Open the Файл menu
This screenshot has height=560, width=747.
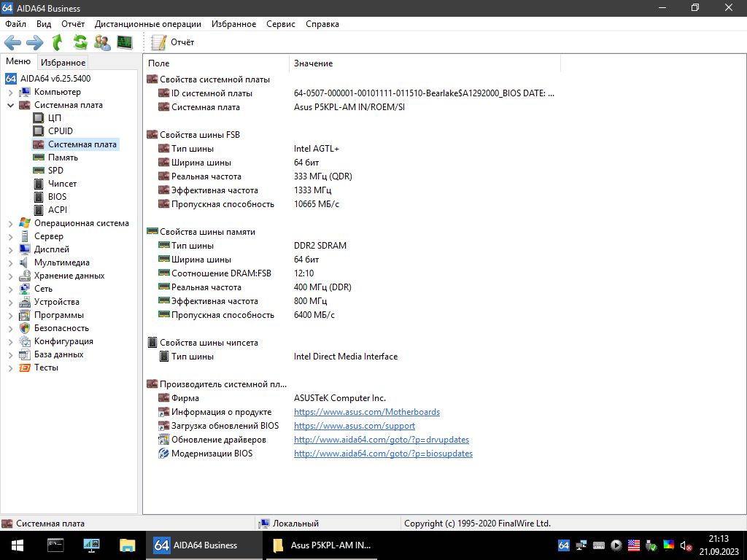[x=16, y=24]
